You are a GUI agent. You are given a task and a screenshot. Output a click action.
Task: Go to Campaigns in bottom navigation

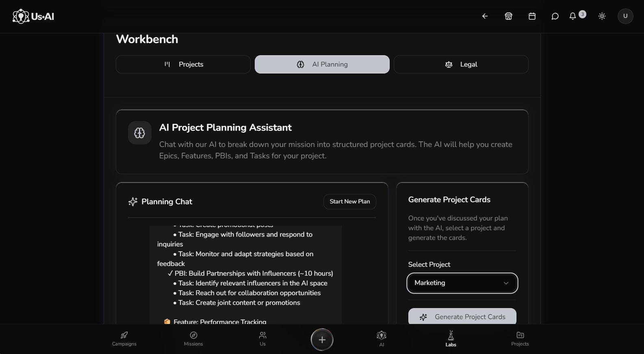[x=124, y=339]
